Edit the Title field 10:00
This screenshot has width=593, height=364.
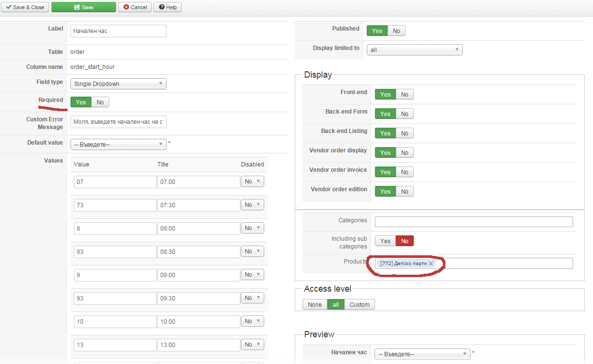tap(199, 322)
